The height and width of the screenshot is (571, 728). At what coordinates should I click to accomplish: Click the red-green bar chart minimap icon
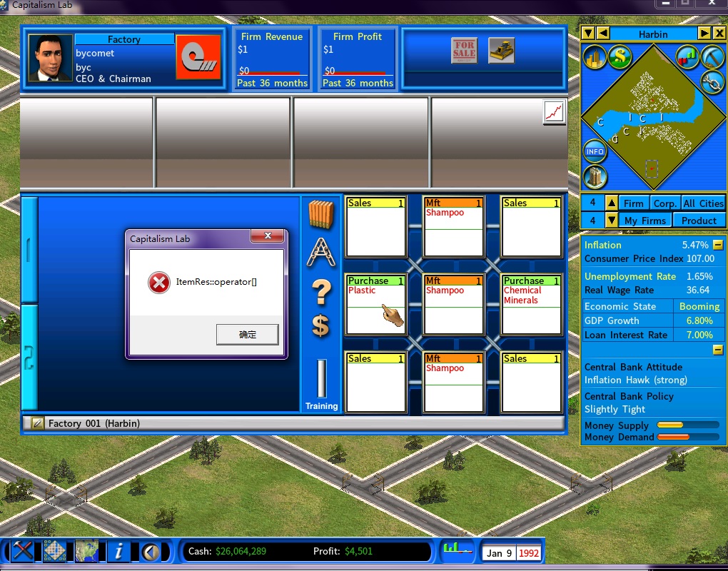tap(687, 57)
